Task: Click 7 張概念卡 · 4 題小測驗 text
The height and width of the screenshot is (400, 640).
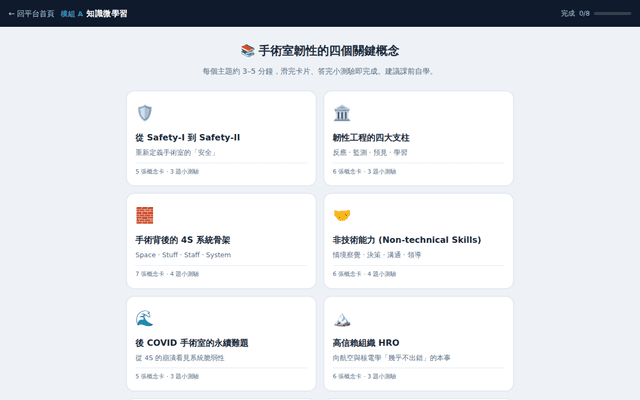Action: click(x=167, y=274)
